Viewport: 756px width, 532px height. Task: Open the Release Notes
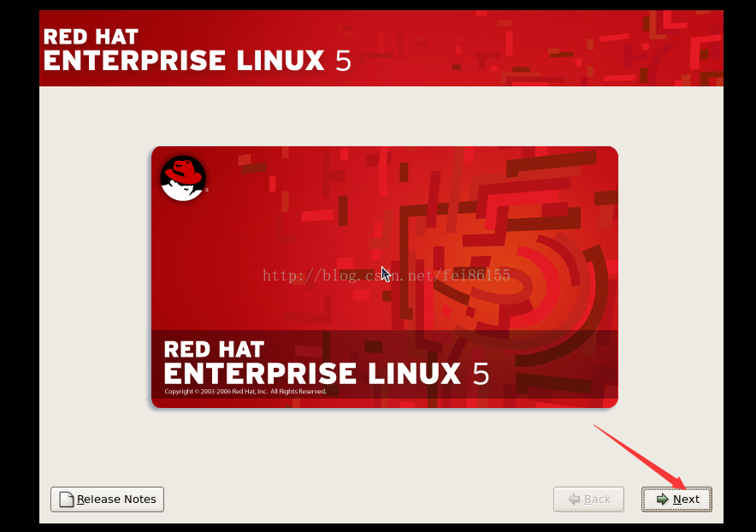click(107, 499)
